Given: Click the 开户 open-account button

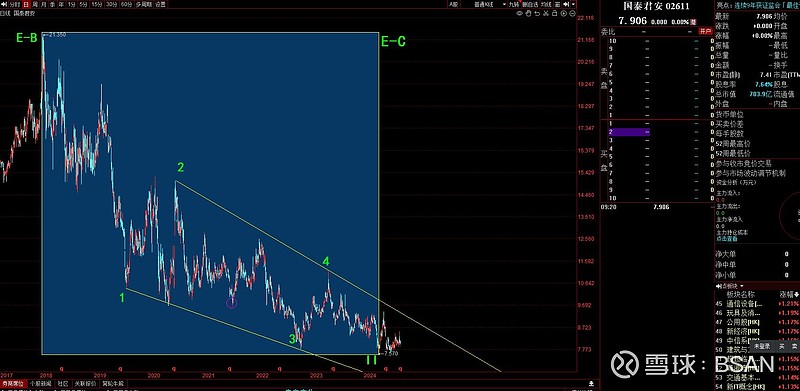Looking at the screenshot, I should [x=705, y=32].
